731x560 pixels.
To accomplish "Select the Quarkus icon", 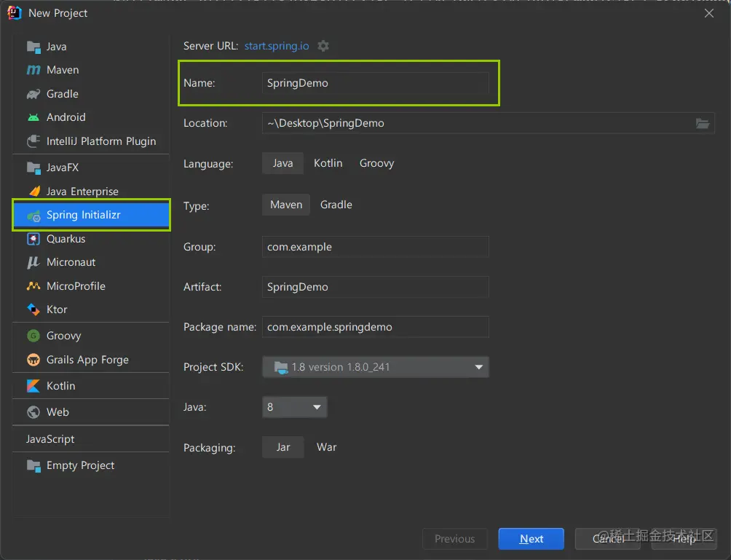I will pos(33,239).
